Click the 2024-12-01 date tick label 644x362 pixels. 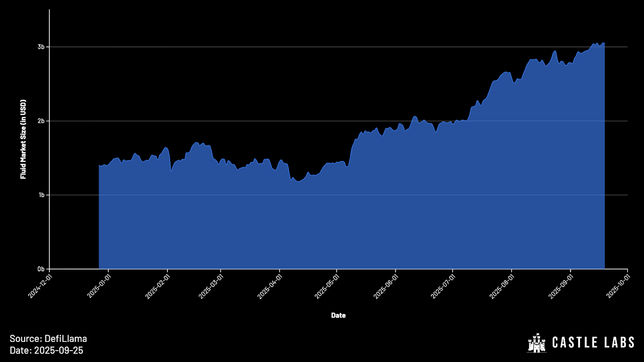40,286
